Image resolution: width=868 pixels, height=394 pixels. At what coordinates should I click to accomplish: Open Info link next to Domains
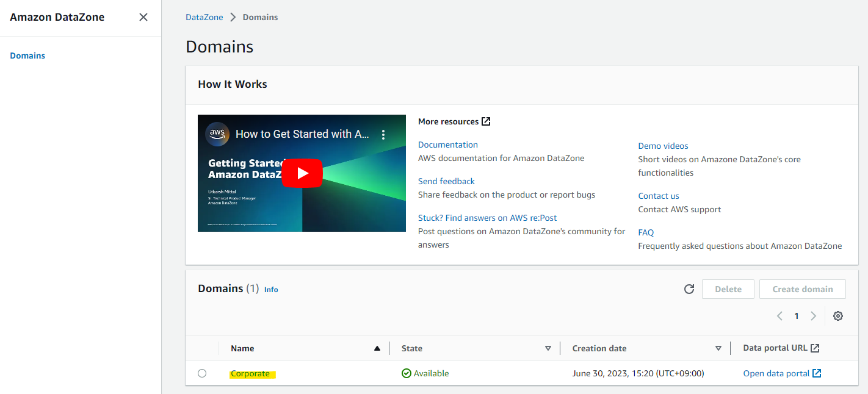271,290
